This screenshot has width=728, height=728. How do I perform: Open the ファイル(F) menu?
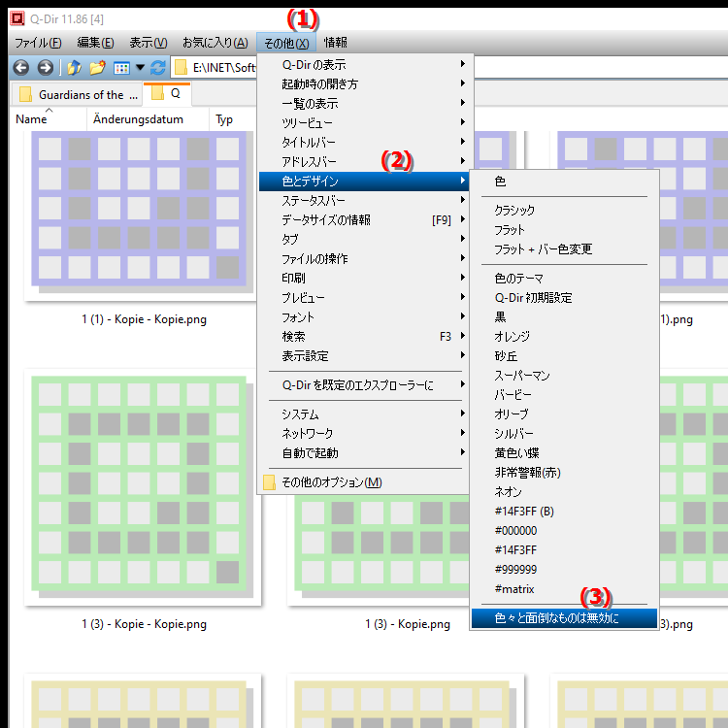(x=38, y=43)
